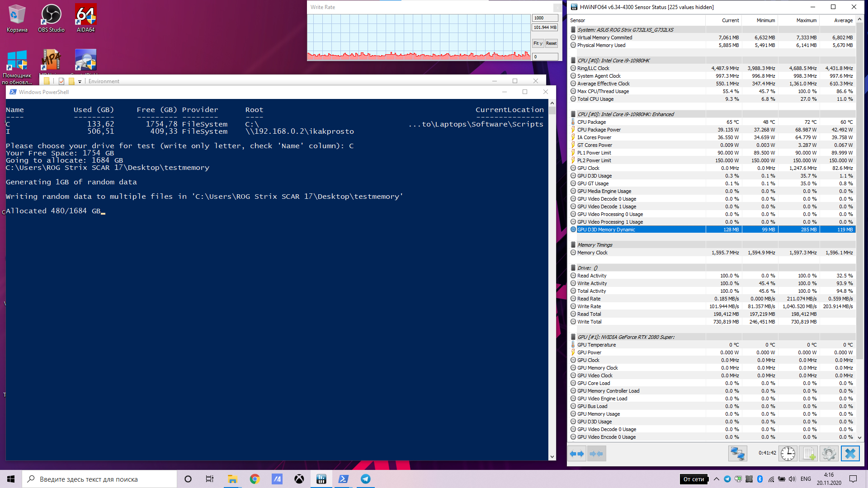Click Reset button in Write Rate graph
Screen dimensions: 868x488
click(551, 43)
